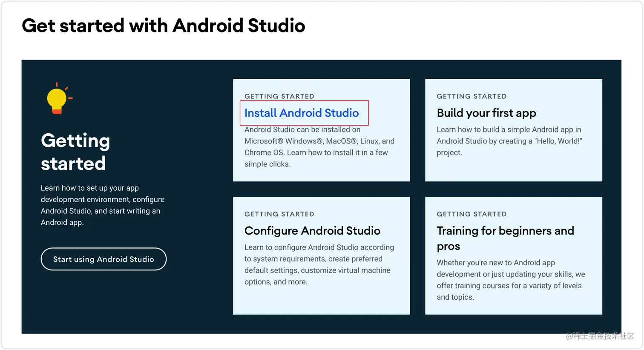Viewport: 644px width, 350px height.
Task: Click the large Getting started heading
Action: tap(75, 152)
